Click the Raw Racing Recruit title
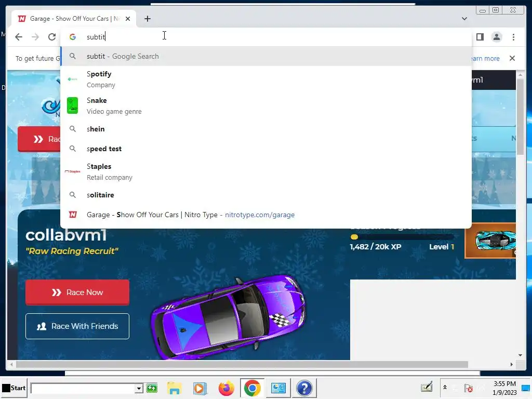Image resolution: width=532 pixels, height=399 pixels. [x=72, y=251]
